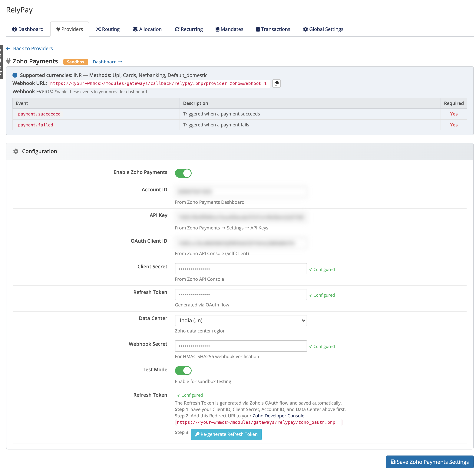This screenshot has width=476, height=474.
Task: Click the Back to Providers link
Action: pyautogui.click(x=33, y=48)
